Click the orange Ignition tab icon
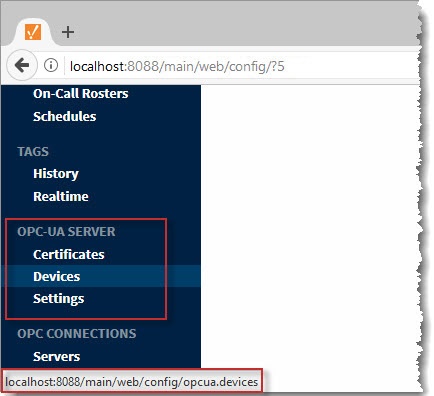Screen dimensions: 434x396 [x=33, y=32]
